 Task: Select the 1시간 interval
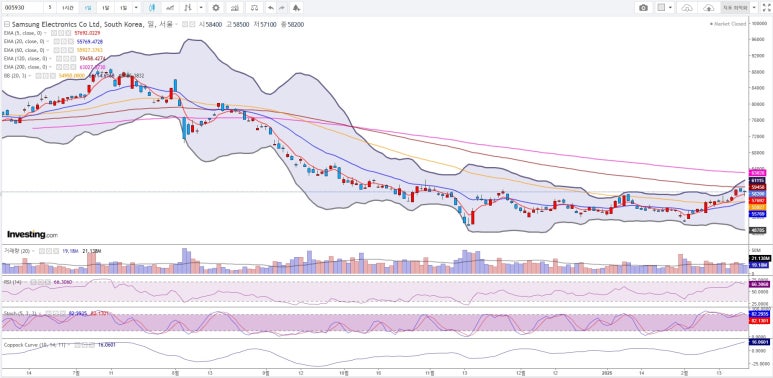(68, 8)
